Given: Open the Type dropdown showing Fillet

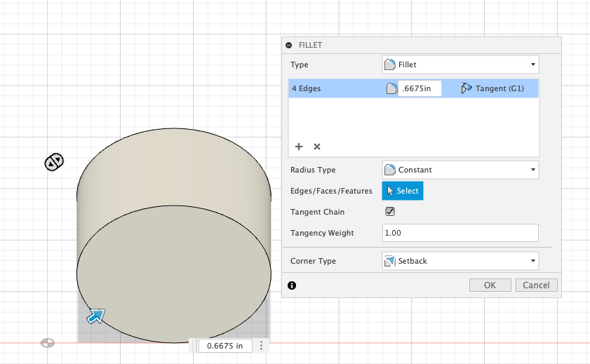Looking at the screenshot, I should click(x=460, y=65).
